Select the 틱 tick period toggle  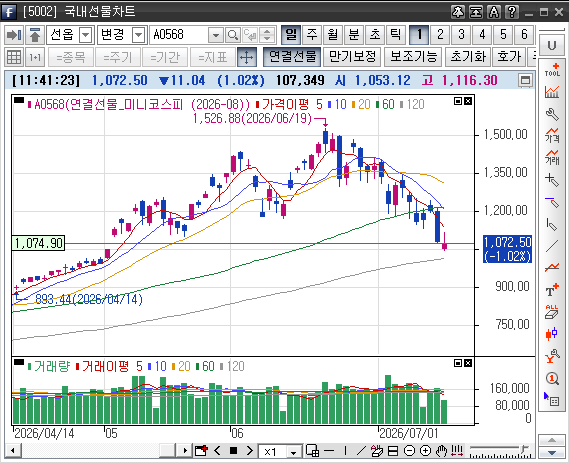pyautogui.click(x=395, y=35)
